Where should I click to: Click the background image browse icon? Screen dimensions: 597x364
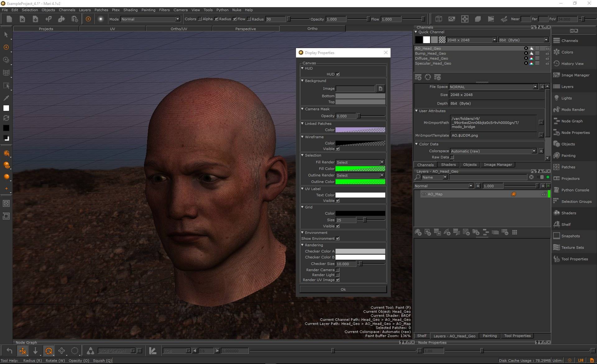[380, 89]
